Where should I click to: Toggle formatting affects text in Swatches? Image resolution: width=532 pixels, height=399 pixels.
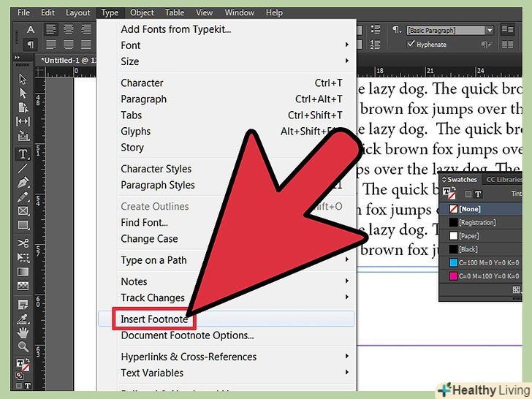pos(478,194)
